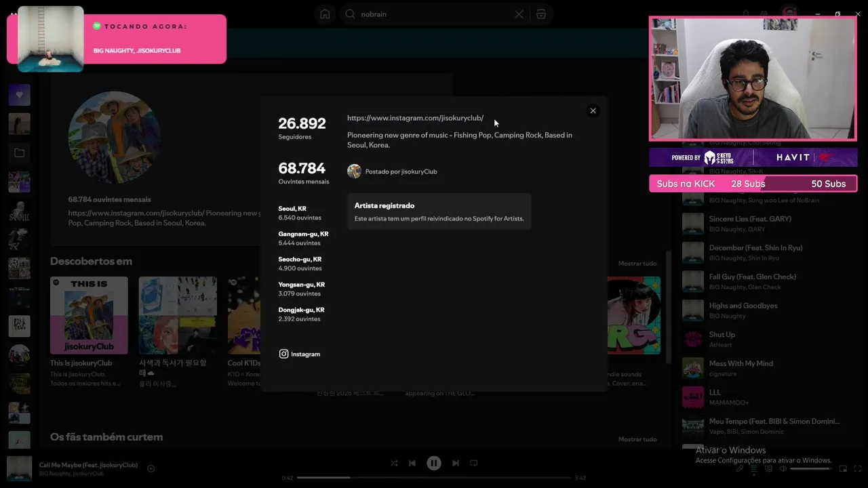Pause the current song

pyautogui.click(x=434, y=463)
